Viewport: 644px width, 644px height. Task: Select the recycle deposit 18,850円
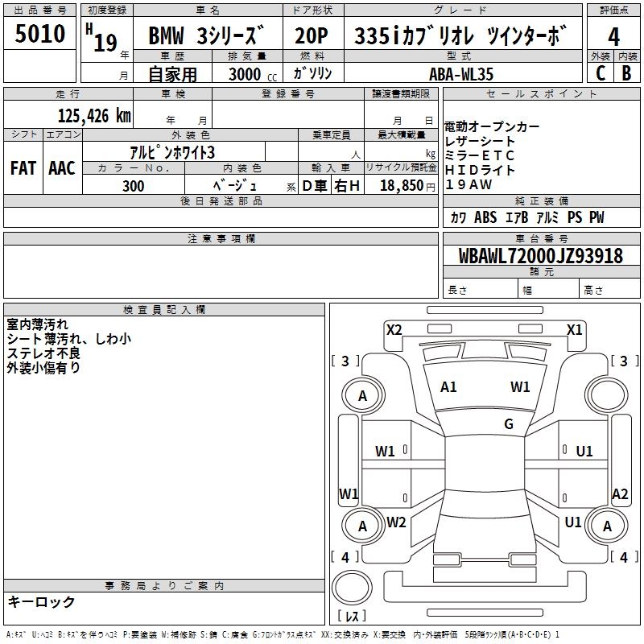[407, 186]
